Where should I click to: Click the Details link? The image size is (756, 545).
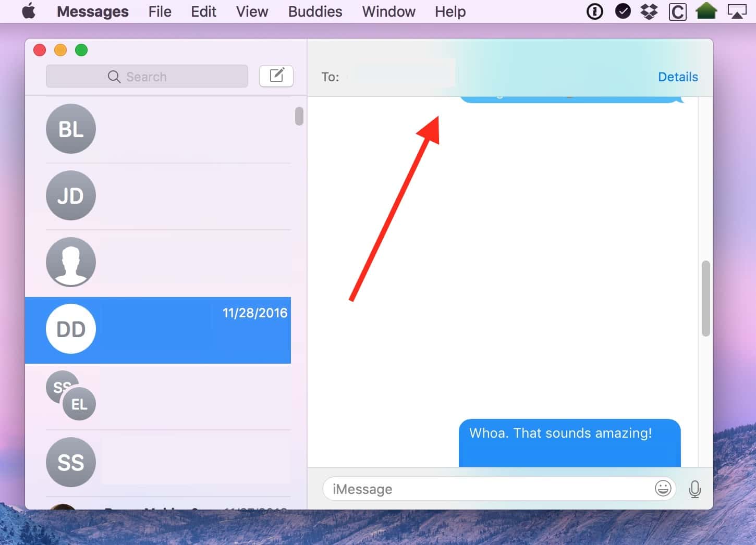677,77
